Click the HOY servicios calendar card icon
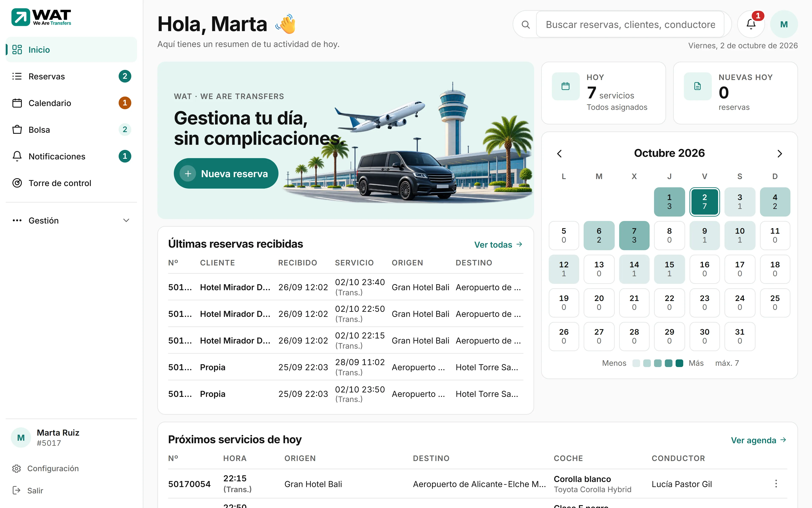The height and width of the screenshot is (508, 812). [566, 86]
